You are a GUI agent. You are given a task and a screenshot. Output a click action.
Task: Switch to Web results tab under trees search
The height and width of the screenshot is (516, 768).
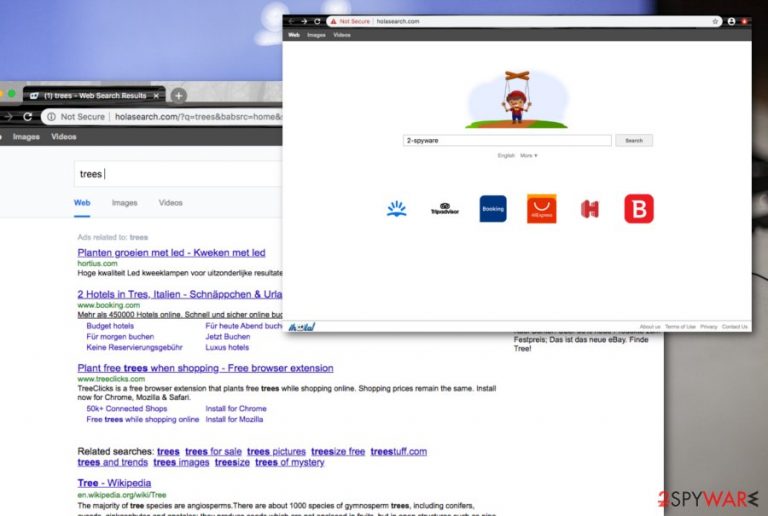[82, 203]
